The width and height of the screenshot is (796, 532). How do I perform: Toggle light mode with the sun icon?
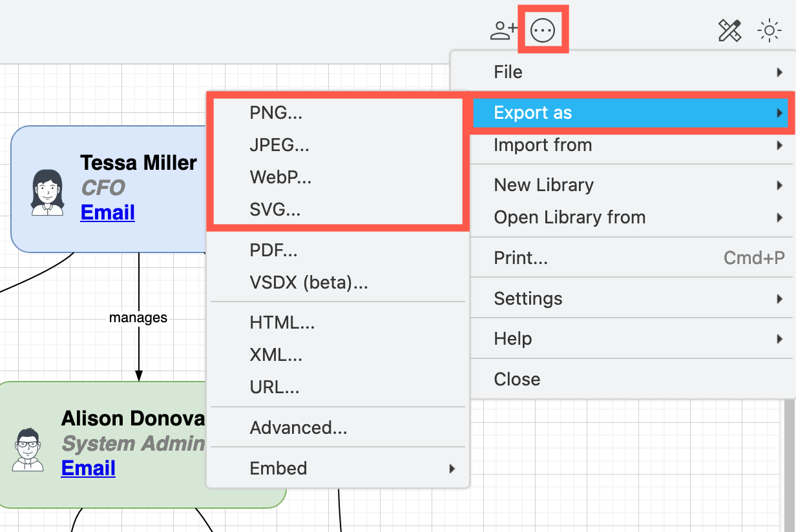point(770,30)
